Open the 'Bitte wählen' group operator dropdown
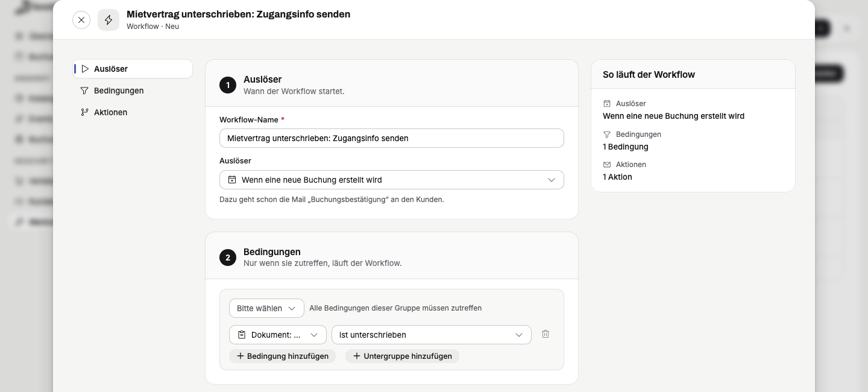 pyautogui.click(x=266, y=308)
